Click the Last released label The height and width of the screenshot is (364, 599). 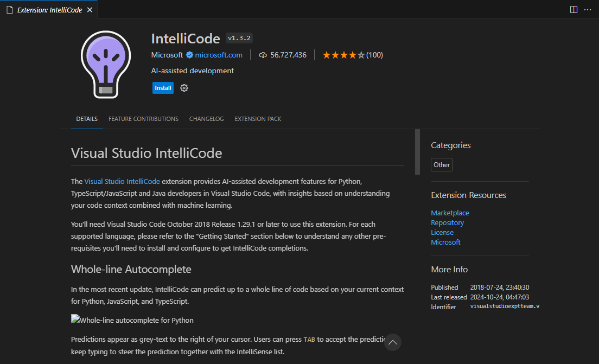tap(449, 297)
